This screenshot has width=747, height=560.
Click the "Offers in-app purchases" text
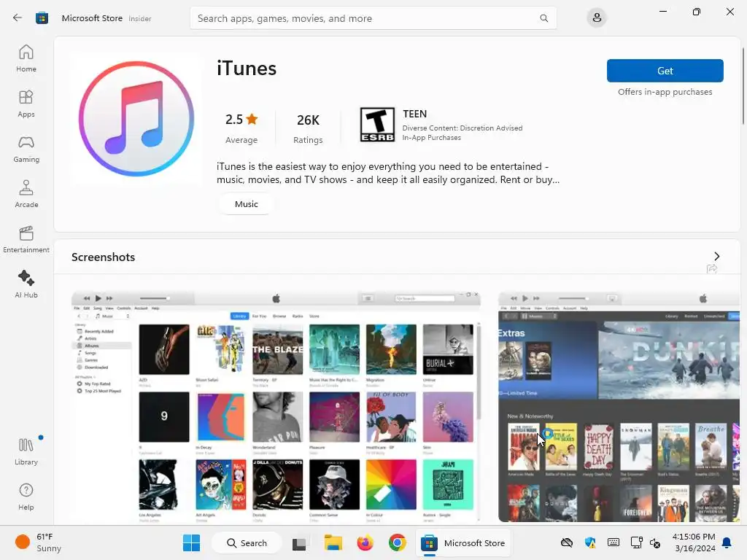click(665, 92)
